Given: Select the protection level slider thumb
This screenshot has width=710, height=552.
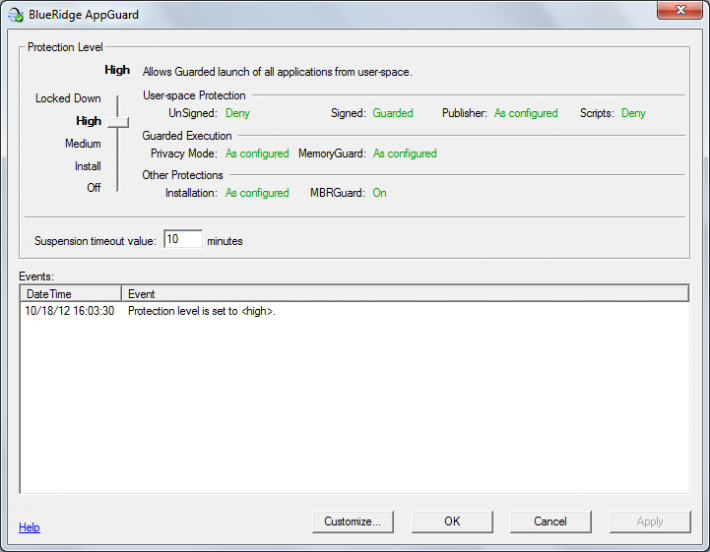Looking at the screenshot, I should tap(118, 122).
